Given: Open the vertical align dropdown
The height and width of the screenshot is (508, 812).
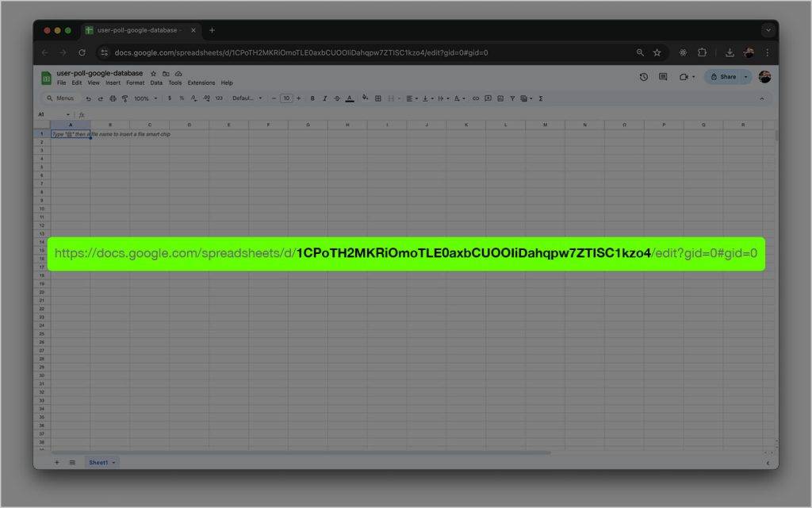Looking at the screenshot, I should 427,98.
